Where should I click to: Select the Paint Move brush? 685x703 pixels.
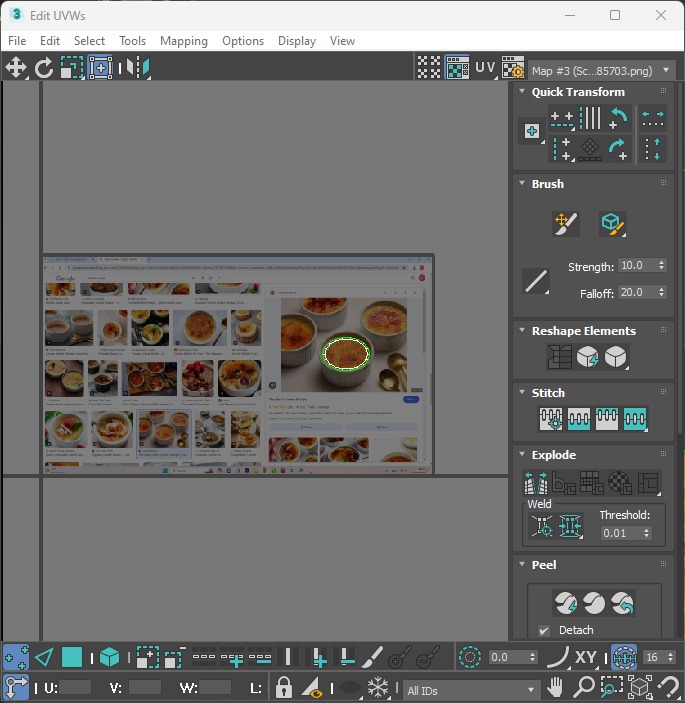pyautogui.click(x=566, y=224)
